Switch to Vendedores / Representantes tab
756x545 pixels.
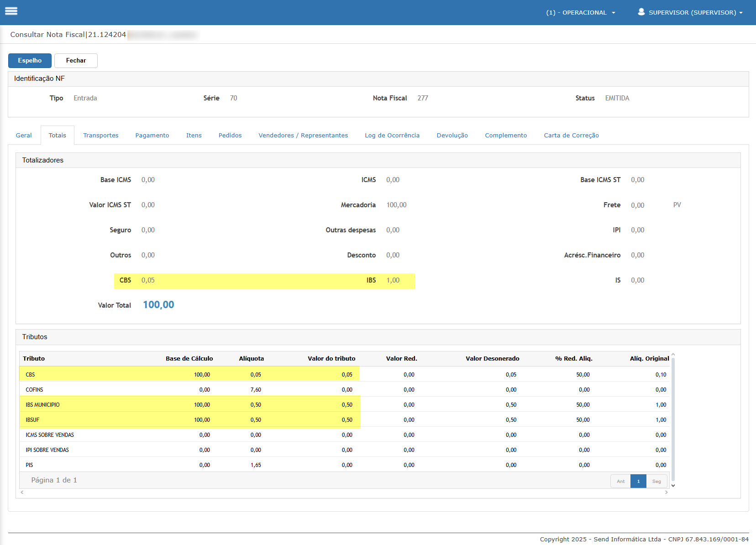(x=303, y=136)
